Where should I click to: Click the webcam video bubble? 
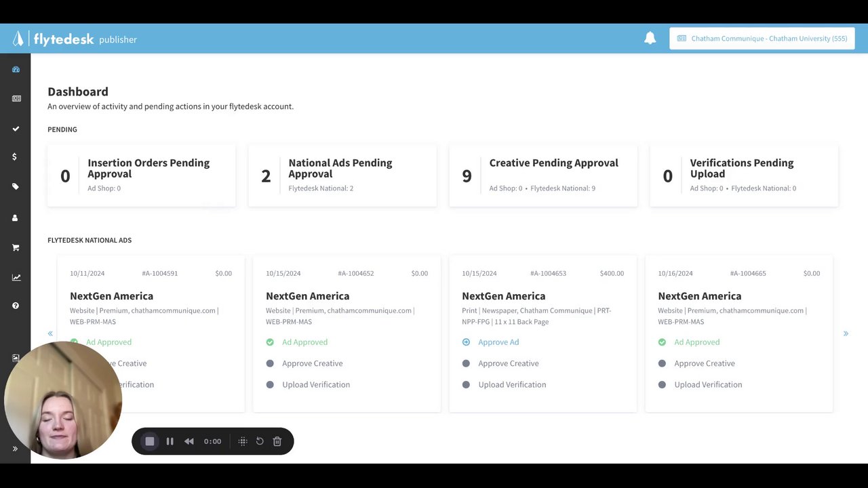(63, 400)
